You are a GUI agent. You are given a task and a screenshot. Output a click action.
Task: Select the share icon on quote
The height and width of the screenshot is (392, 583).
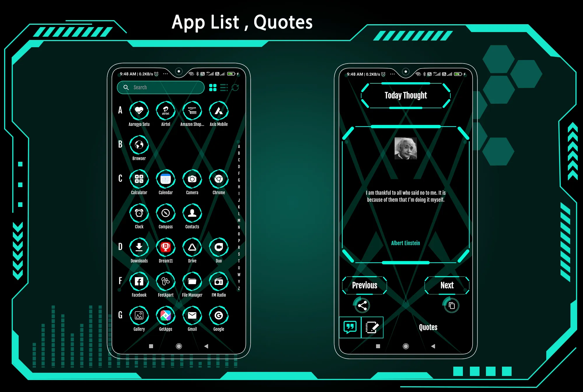pos(360,305)
